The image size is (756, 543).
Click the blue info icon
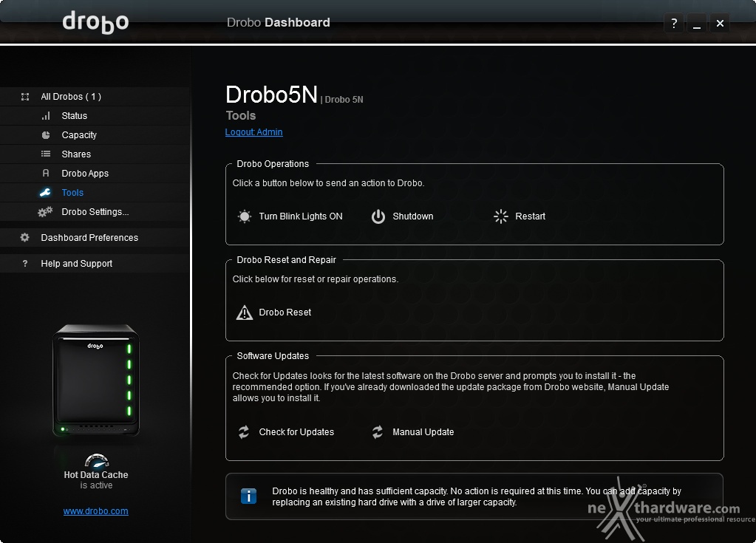point(249,496)
